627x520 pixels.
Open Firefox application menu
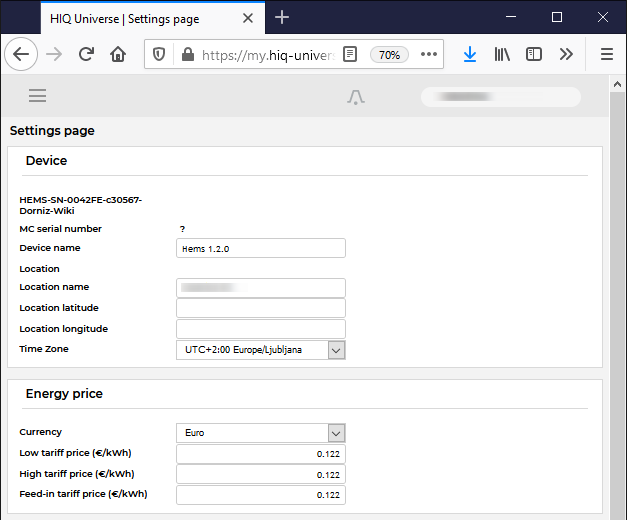606,55
